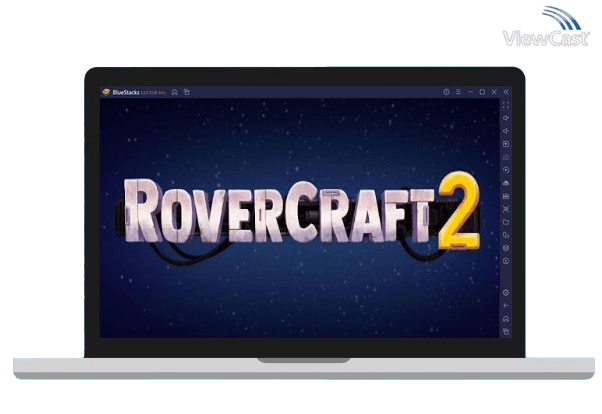Open the BlueStacks home tab icon

coord(175,92)
